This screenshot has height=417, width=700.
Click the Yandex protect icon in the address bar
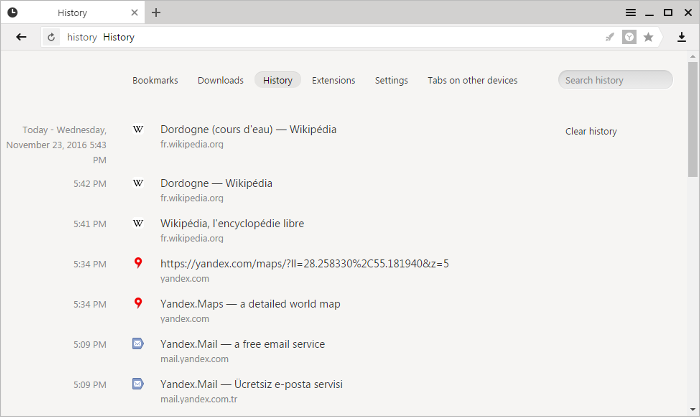(629, 37)
